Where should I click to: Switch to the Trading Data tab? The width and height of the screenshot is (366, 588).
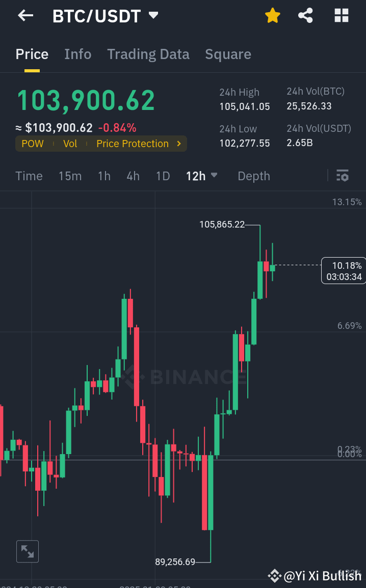pyautogui.click(x=148, y=54)
